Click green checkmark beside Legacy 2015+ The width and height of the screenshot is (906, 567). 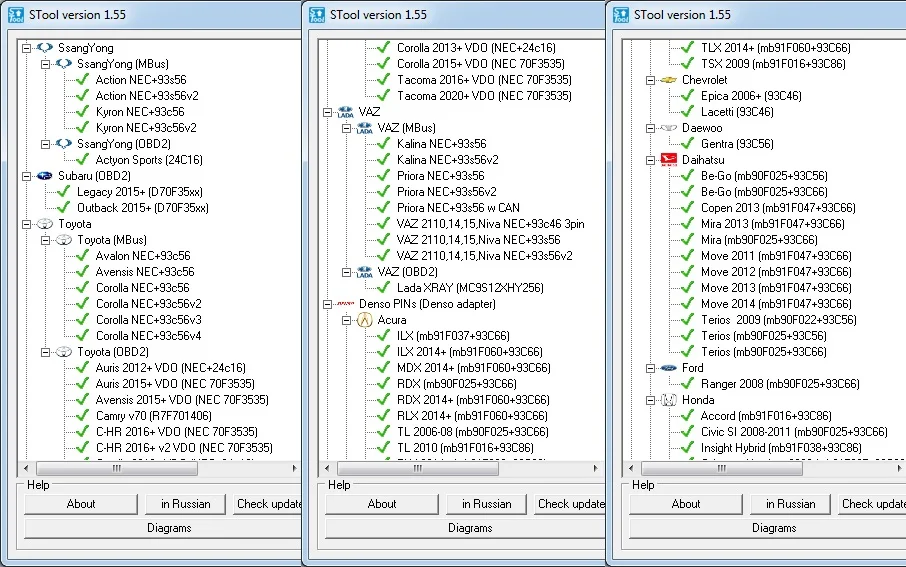pos(64,192)
